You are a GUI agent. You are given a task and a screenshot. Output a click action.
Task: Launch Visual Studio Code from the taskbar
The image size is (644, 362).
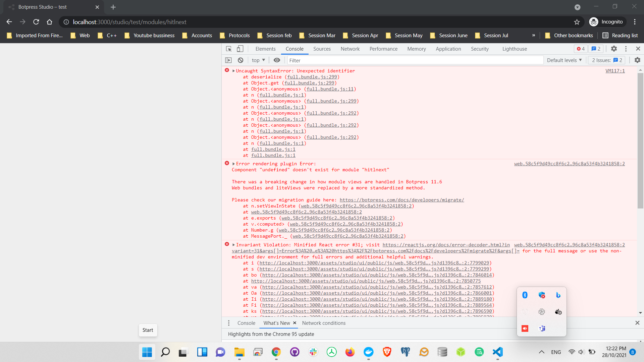tap(498, 352)
